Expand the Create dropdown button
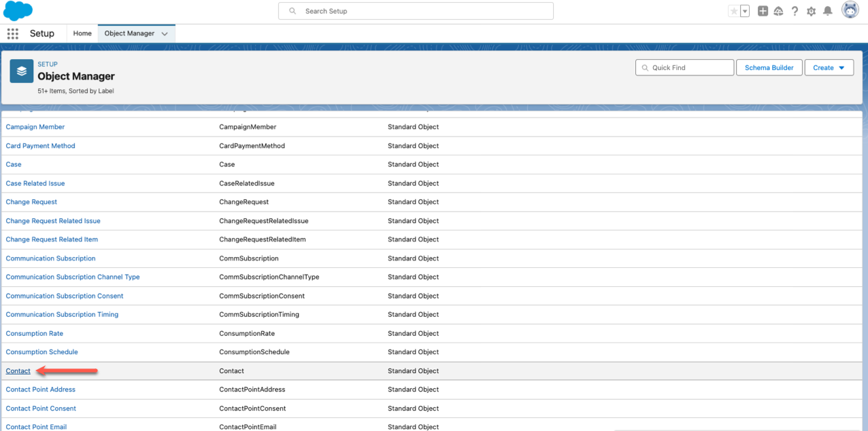The width and height of the screenshot is (868, 431). (x=829, y=68)
